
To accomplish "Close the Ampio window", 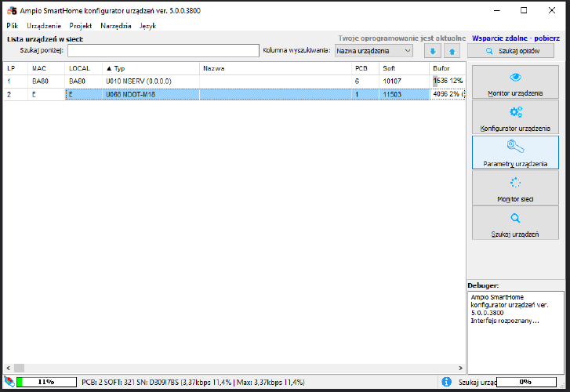I will [x=552, y=10].
